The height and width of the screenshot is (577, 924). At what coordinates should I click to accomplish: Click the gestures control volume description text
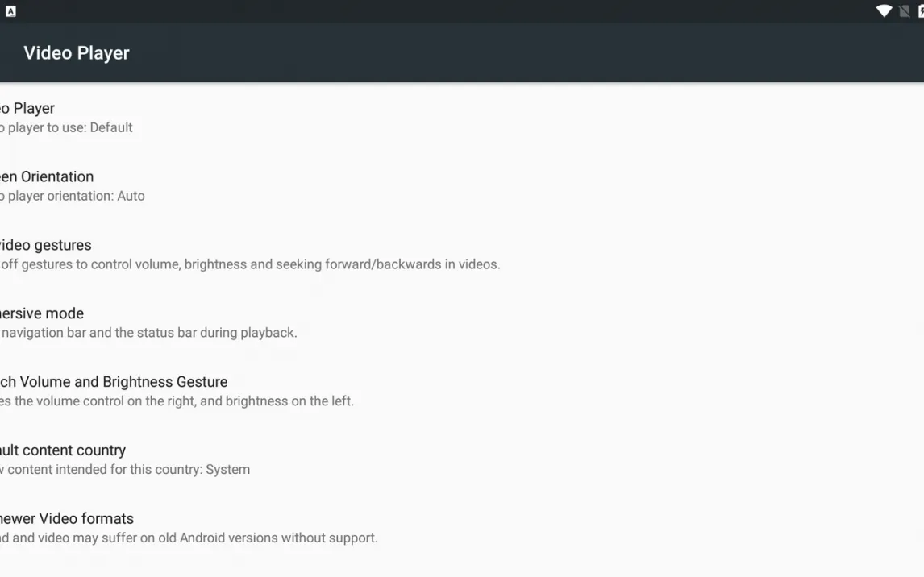(250, 264)
